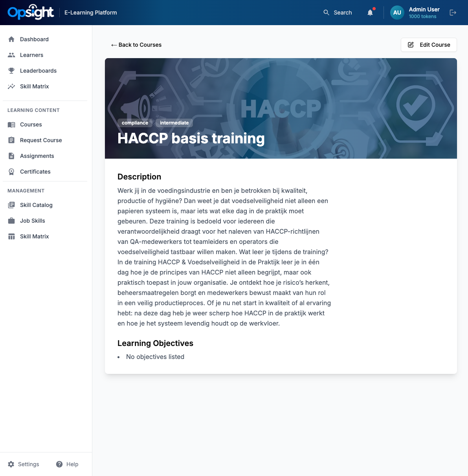Go to Courses in the sidebar

point(31,124)
